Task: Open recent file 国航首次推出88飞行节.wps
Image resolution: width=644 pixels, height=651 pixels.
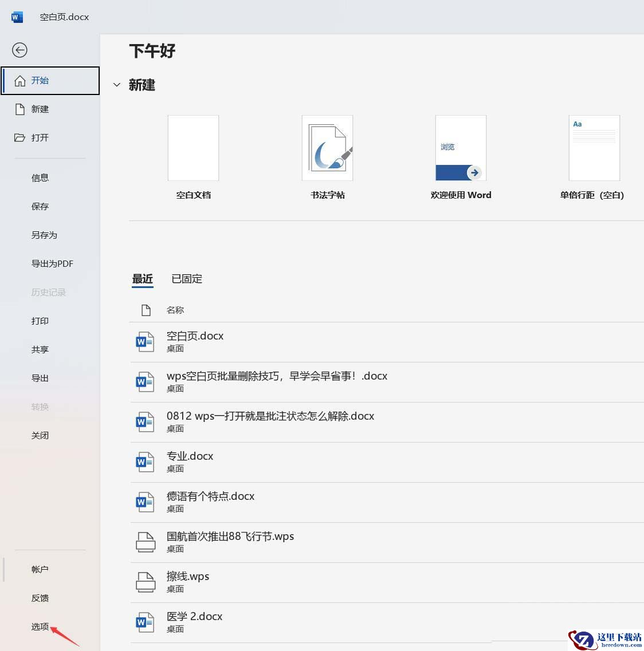Action: (x=387, y=542)
